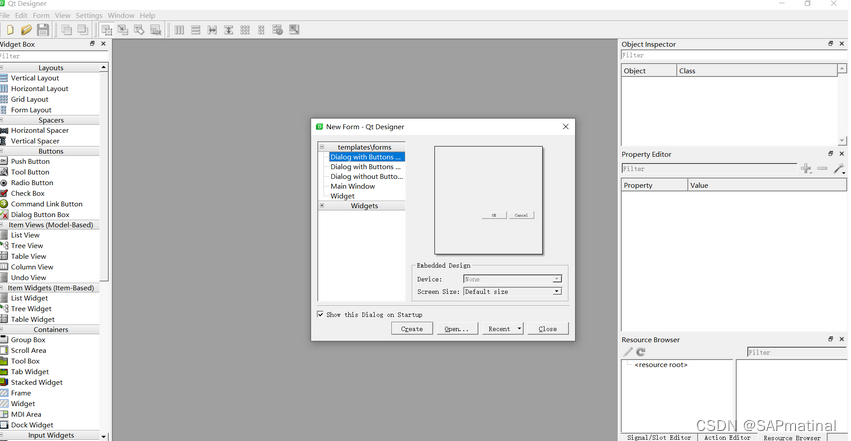Screen dimensions: 851x441
Task: Select the Edit Signals/Slots mode toolbar icon
Action: (123, 30)
